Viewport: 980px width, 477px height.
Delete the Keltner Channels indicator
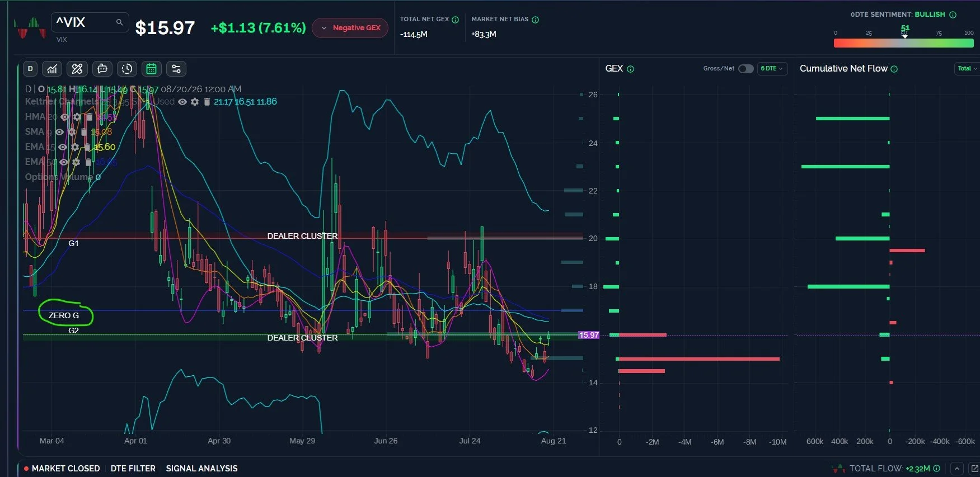coord(207,102)
